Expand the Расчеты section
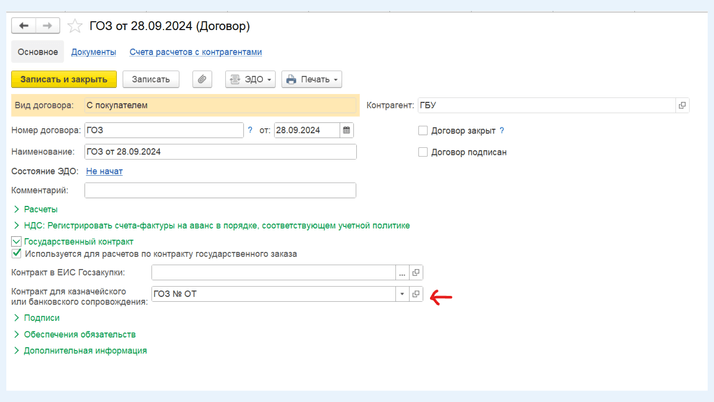 40,209
